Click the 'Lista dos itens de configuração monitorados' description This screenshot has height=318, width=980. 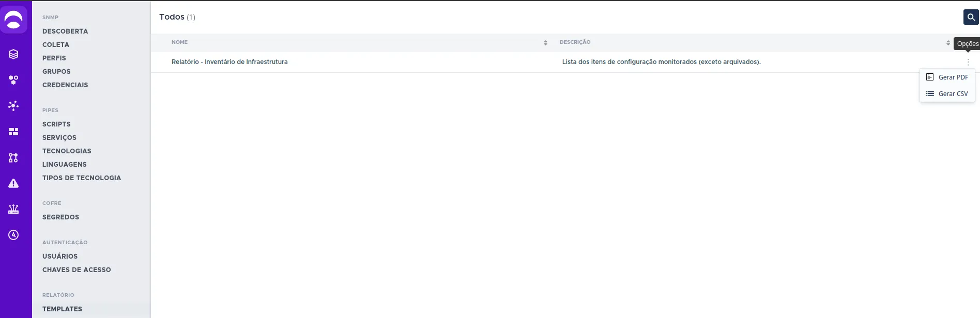(662, 62)
